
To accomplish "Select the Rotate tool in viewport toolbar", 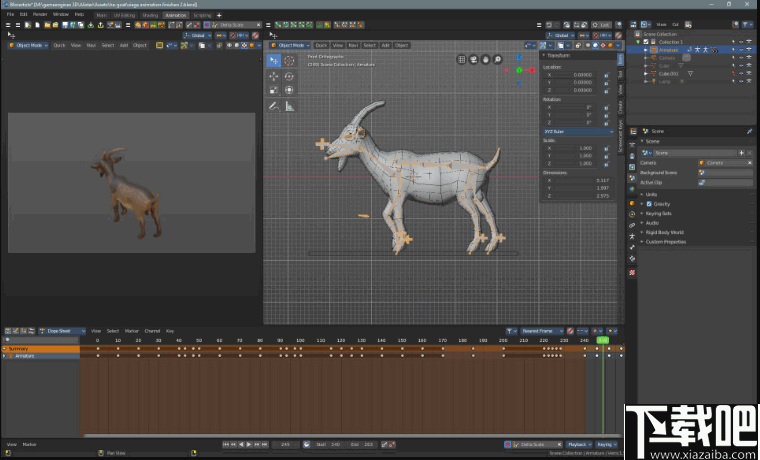I will 289,76.
